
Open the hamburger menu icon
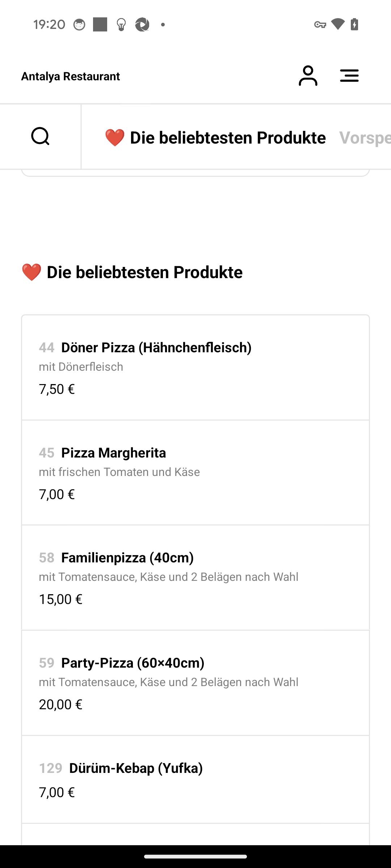point(349,76)
